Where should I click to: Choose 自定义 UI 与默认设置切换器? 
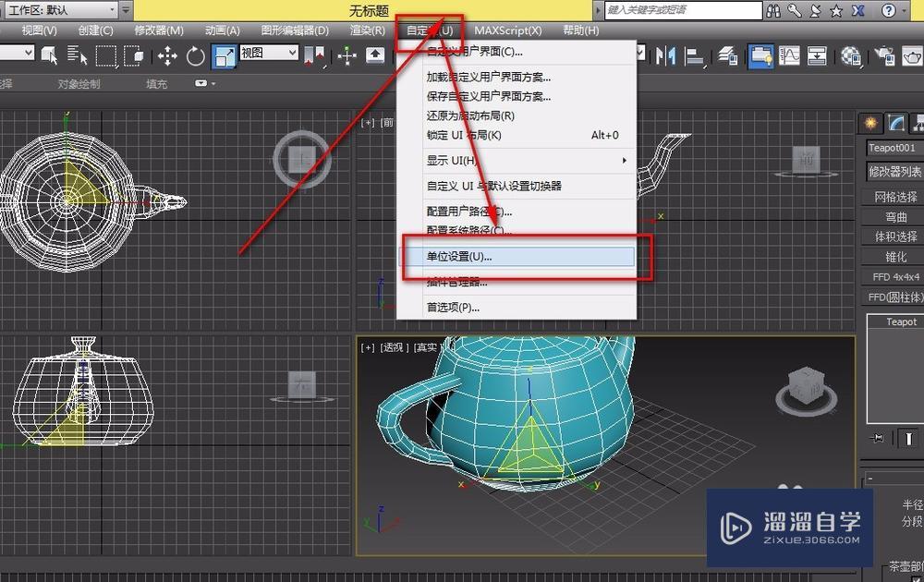[x=517, y=186]
